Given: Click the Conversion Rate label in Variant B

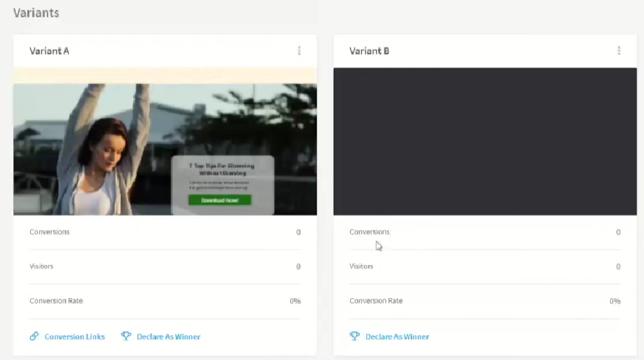Looking at the screenshot, I should (376, 301).
